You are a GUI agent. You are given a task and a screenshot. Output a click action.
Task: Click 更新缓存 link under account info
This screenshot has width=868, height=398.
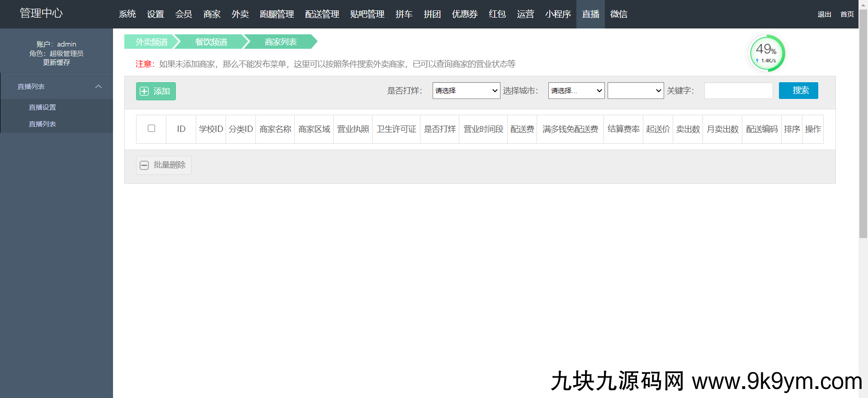[x=57, y=63]
